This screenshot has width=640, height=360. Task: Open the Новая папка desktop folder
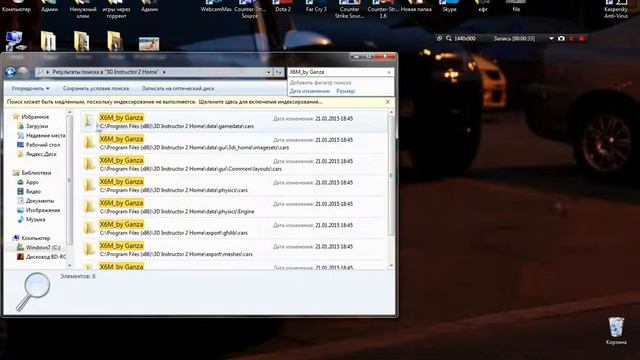coord(416,6)
